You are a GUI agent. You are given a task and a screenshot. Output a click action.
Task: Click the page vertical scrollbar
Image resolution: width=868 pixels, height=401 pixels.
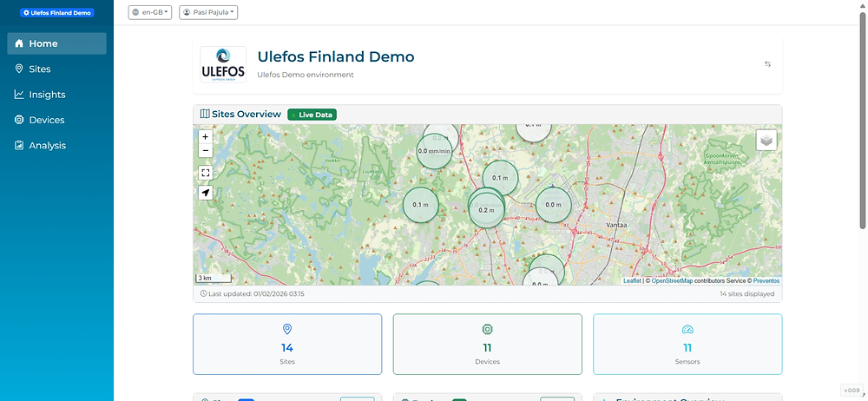863,119
